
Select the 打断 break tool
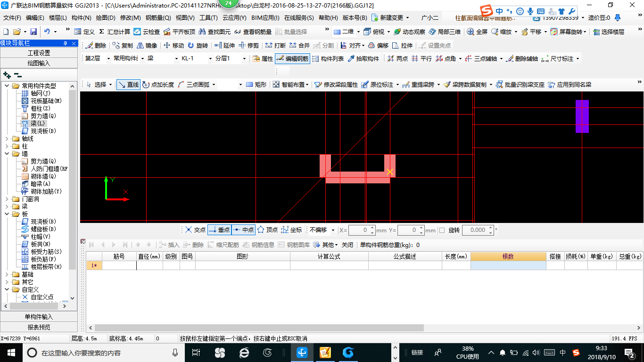pyautogui.click(x=275, y=45)
